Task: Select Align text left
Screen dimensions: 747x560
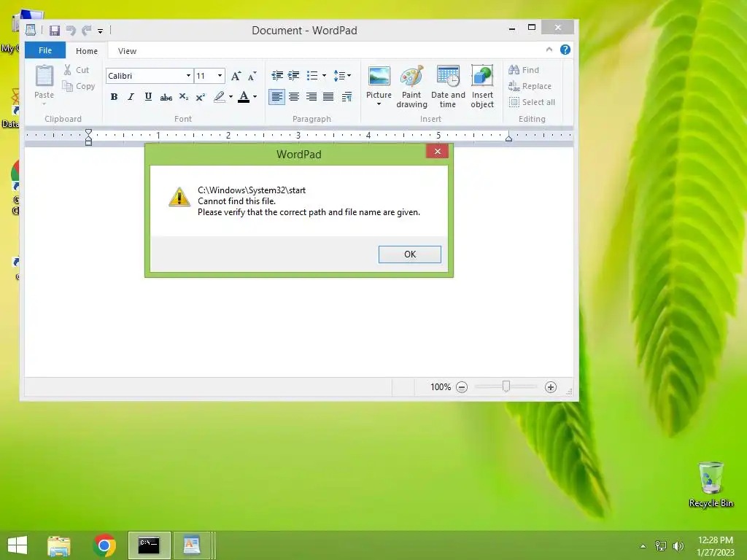Action: pos(276,97)
